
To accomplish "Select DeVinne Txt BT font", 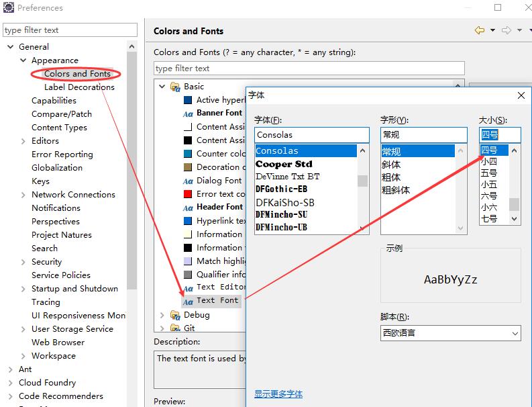I will tap(287, 177).
